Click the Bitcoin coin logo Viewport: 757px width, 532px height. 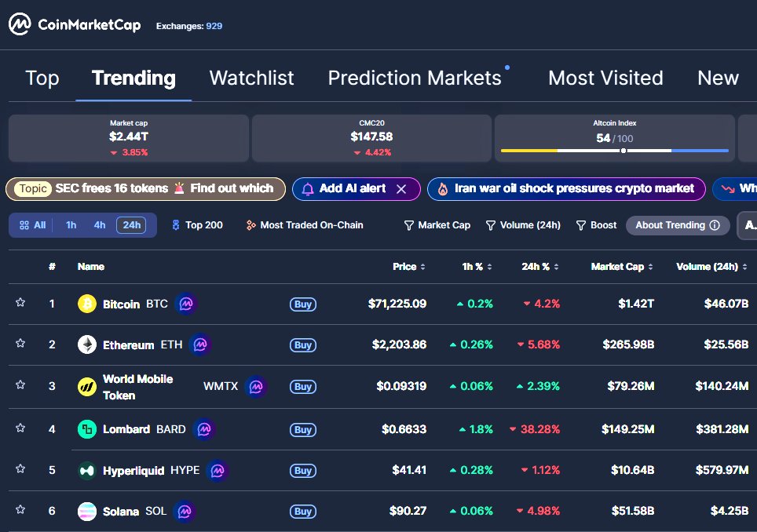pyautogui.click(x=87, y=304)
